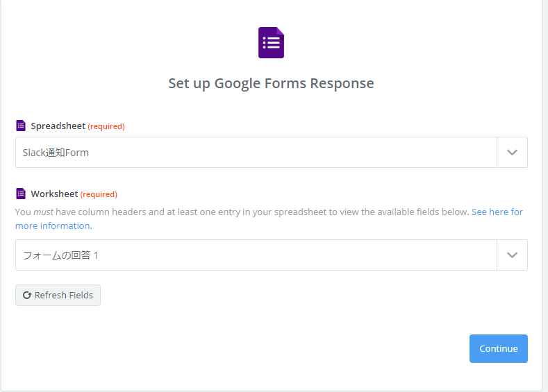This screenshot has width=548, height=392.
Task: Click the Worksheet (required) label
Action: [x=74, y=194]
